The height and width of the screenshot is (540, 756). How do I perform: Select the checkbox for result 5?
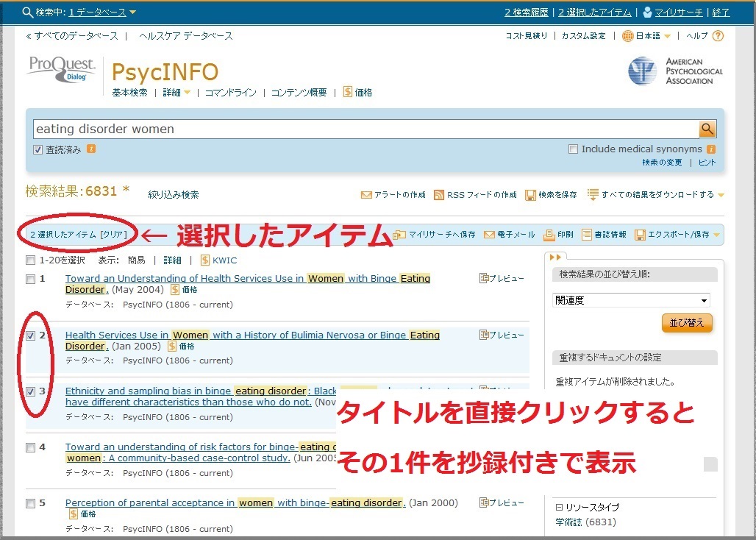[x=30, y=503]
